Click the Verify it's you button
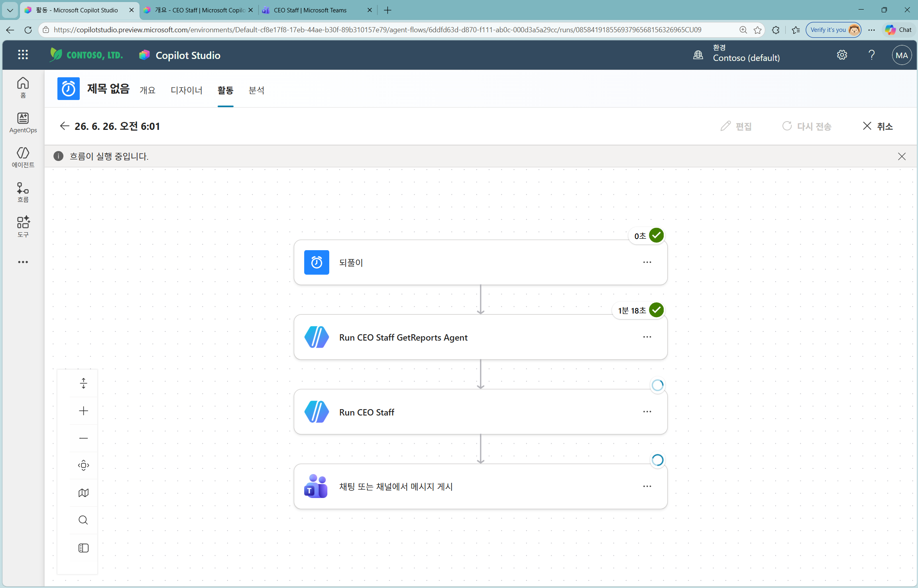Viewport: 918px width, 588px height. pos(833,30)
